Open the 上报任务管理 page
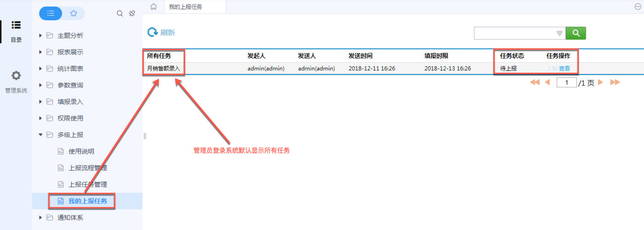The width and height of the screenshot is (644, 230). click(88, 184)
